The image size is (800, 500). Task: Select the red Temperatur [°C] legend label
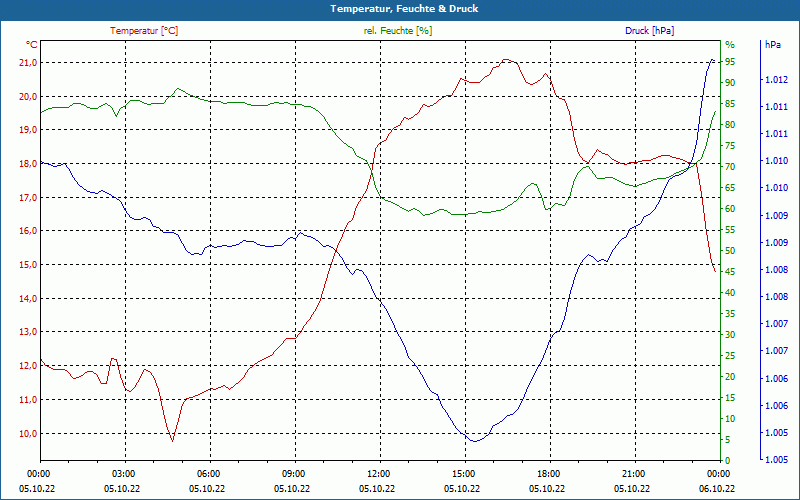click(144, 31)
